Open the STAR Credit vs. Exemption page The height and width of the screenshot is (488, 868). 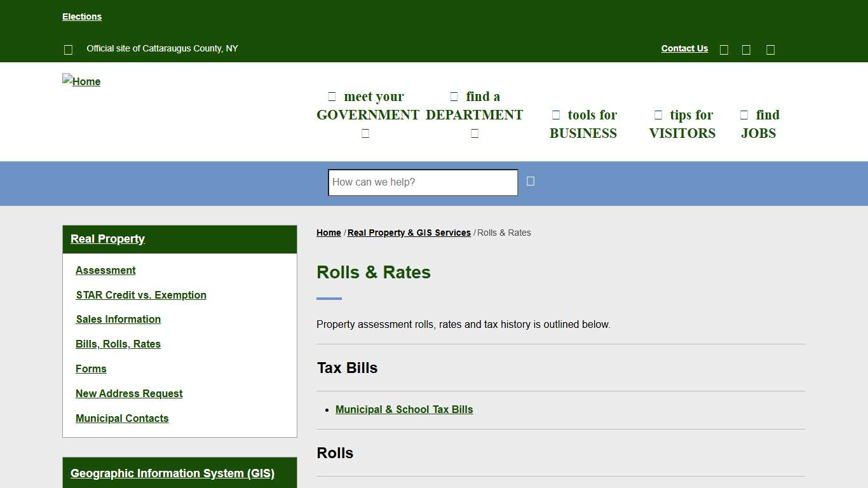coord(141,295)
